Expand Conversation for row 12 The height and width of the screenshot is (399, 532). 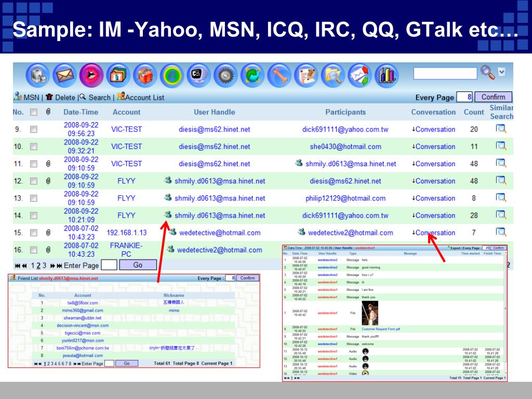pyautogui.click(x=434, y=181)
